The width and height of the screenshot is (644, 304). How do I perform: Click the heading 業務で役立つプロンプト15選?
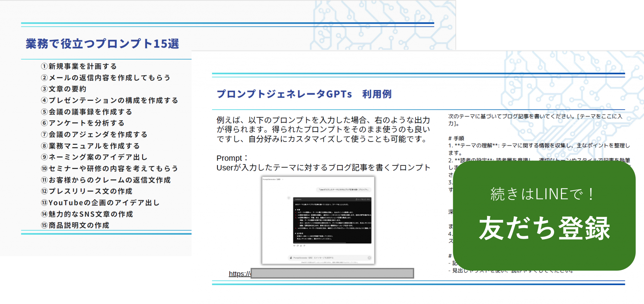point(102,44)
